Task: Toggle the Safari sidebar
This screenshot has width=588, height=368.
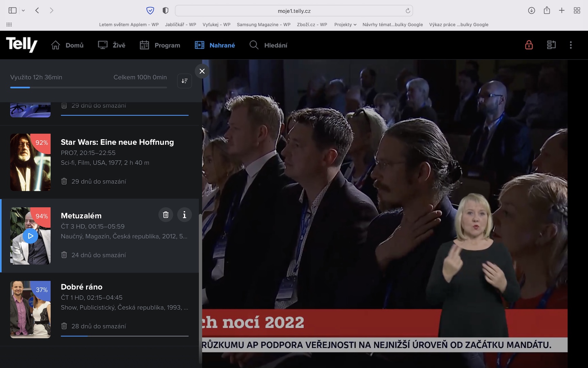Action: click(x=13, y=11)
